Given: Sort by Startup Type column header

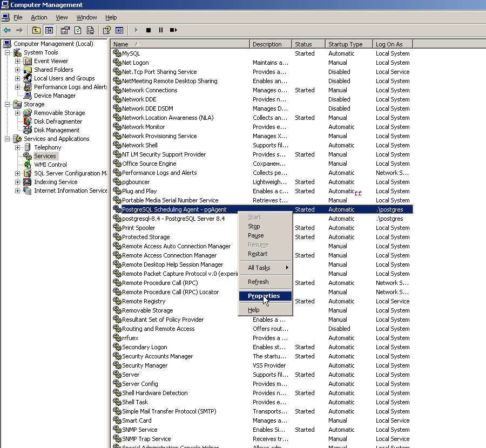Looking at the screenshot, I should 349,44.
